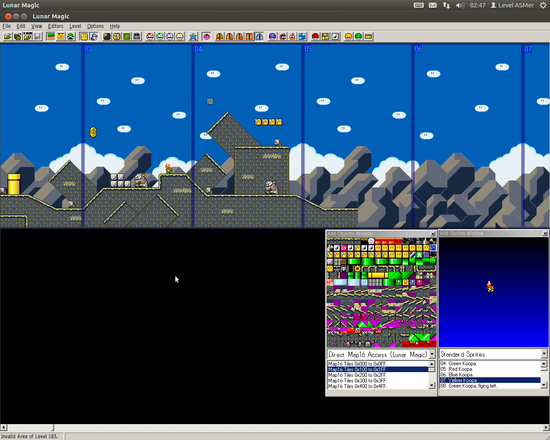Expand the Standard Sprites dropdown
550x440 pixels.
pyautogui.click(x=544, y=354)
